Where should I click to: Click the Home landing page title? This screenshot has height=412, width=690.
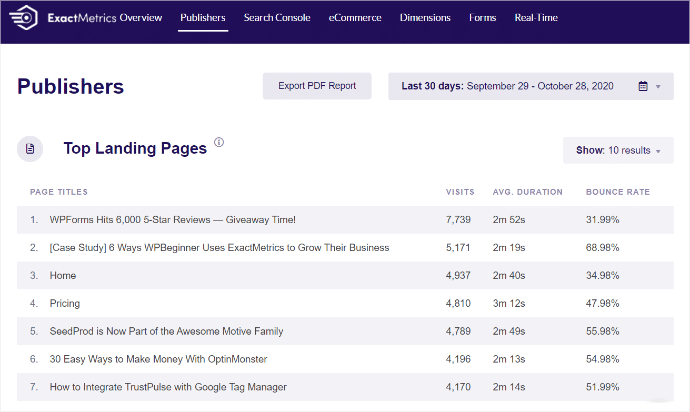[63, 276]
